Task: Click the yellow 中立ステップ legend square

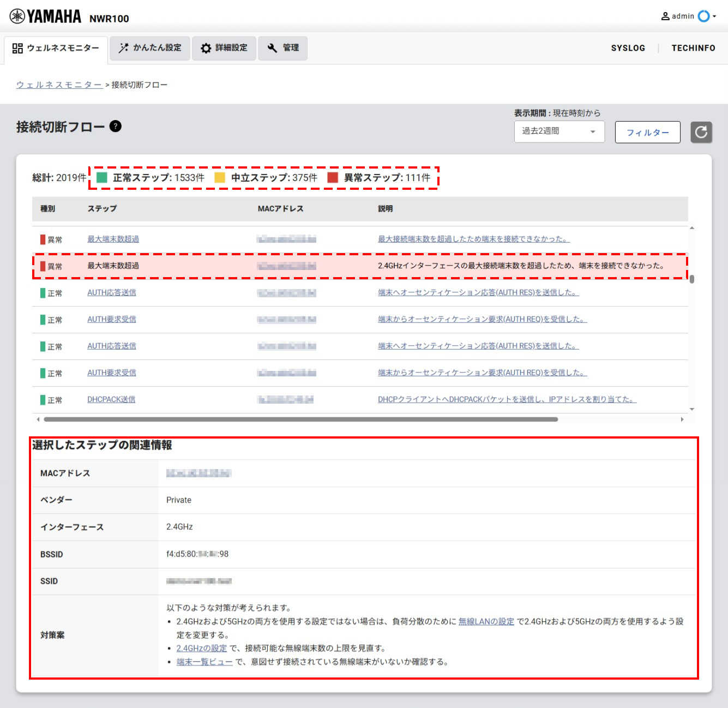Action: tap(220, 178)
